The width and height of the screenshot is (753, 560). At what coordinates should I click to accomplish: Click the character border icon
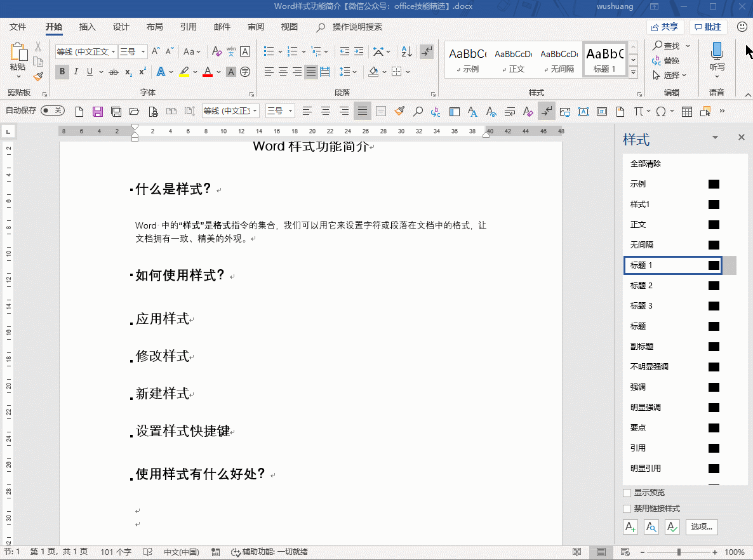pyautogui.click(x=245, y=51)
